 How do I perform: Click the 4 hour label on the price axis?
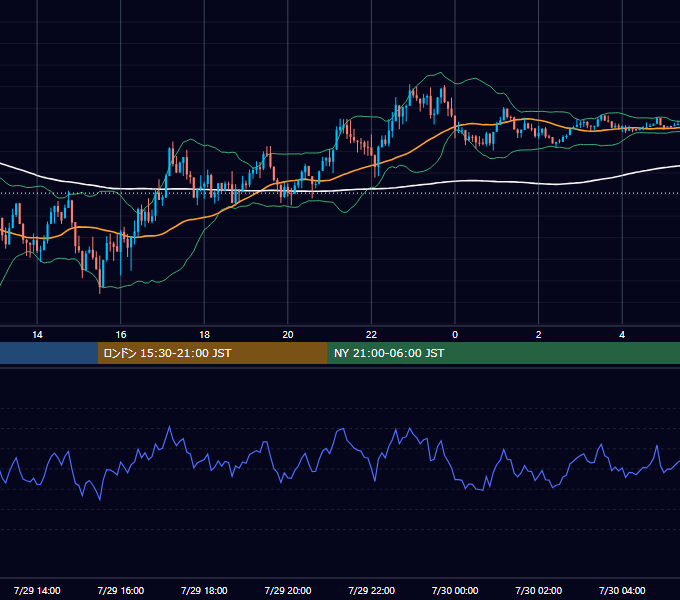pyautogui.click(x=622, y=335)
